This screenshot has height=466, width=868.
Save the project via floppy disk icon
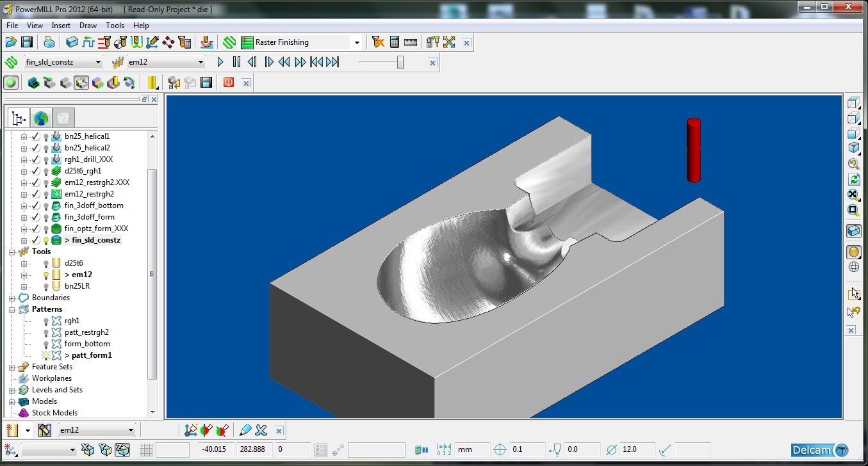tap(27, 42)
